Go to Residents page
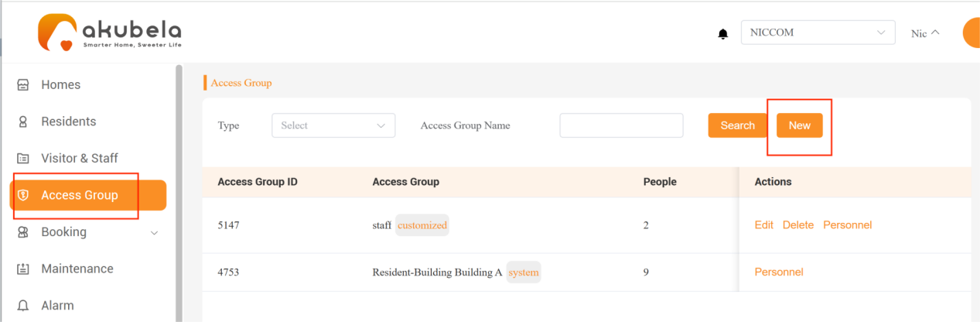Image resolution: width=980 pixels, height=322 pixels. 68,122
